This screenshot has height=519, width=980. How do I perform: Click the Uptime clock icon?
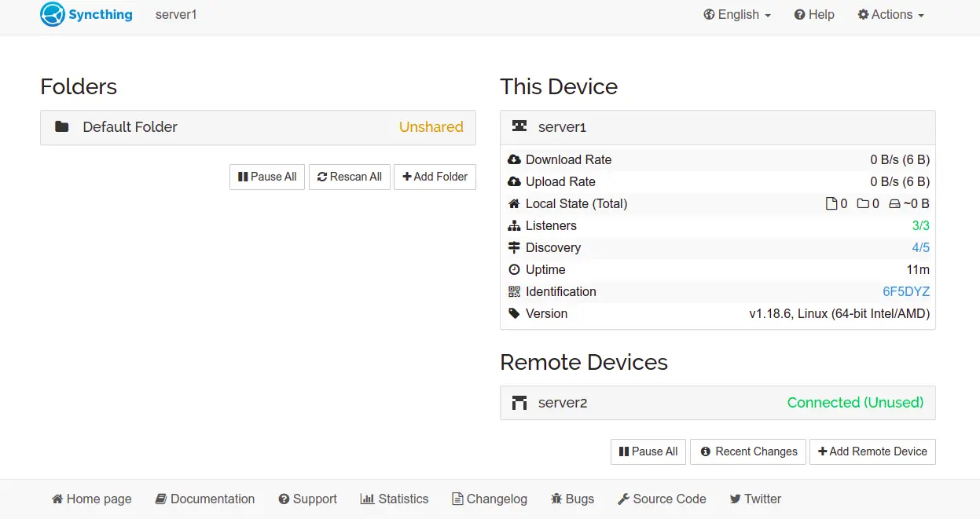coord(515,269)
